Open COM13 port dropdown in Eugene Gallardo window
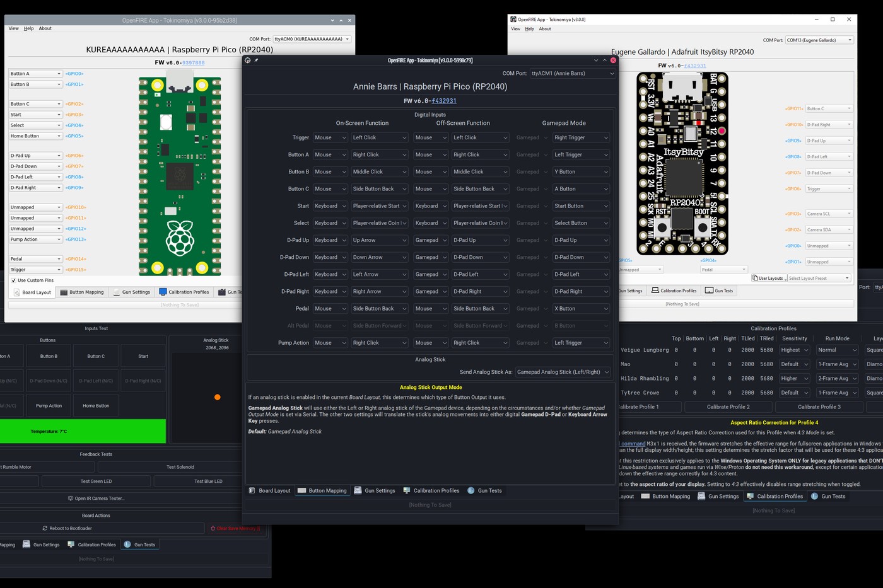The width and height of the screenshot is (883, 588). pyautogui.click(x=819, y=40)
